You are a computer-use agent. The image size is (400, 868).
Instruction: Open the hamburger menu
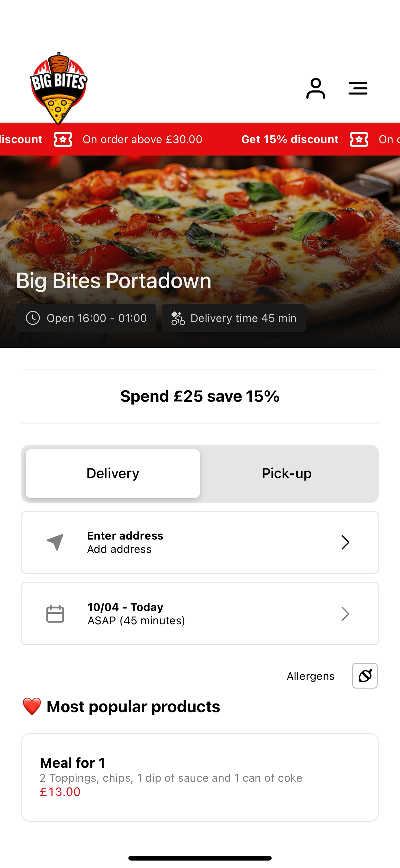coord(358,88)
